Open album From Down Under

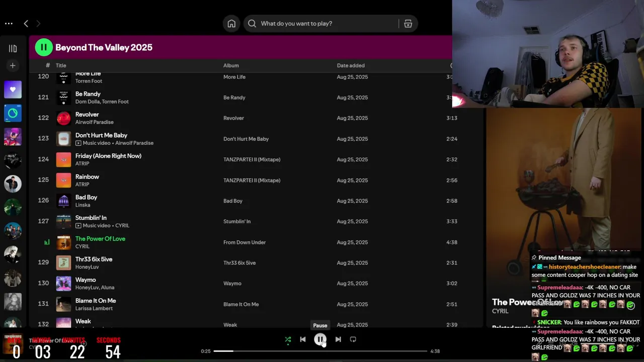pos(245,242)
